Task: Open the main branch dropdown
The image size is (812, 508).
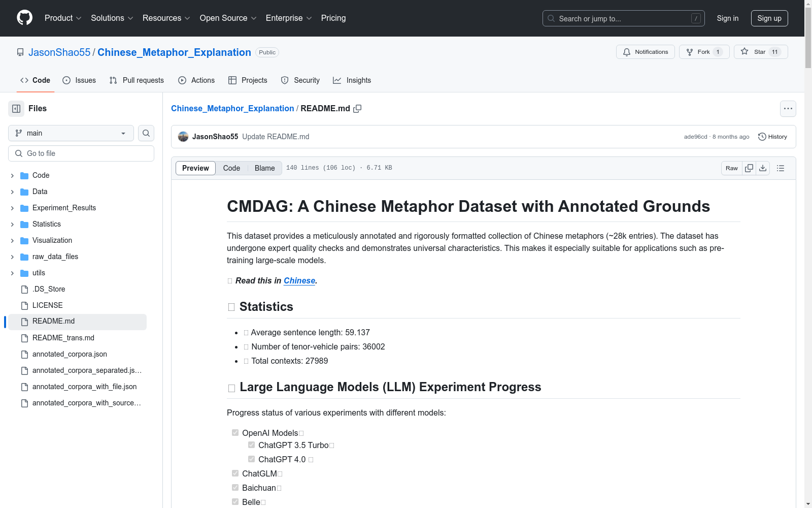Action: (71, 133)
